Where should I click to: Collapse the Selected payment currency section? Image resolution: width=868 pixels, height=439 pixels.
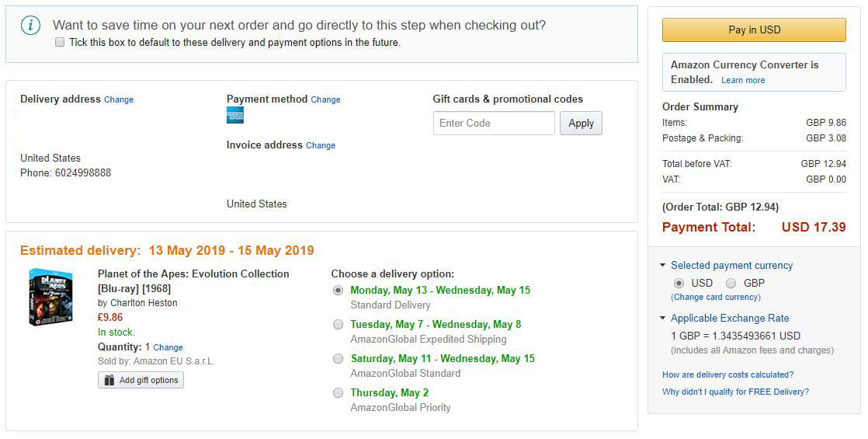click(x=662, y=266)
